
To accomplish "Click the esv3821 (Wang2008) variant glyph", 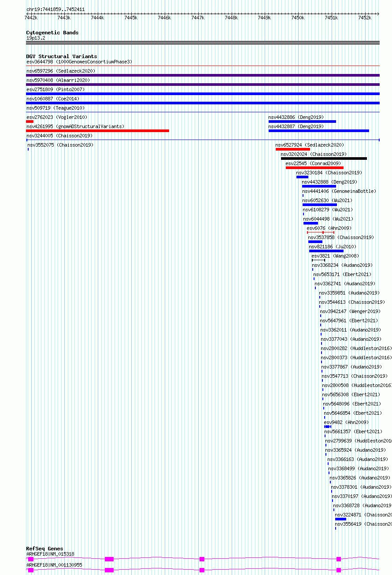I will tap(318, 260).
